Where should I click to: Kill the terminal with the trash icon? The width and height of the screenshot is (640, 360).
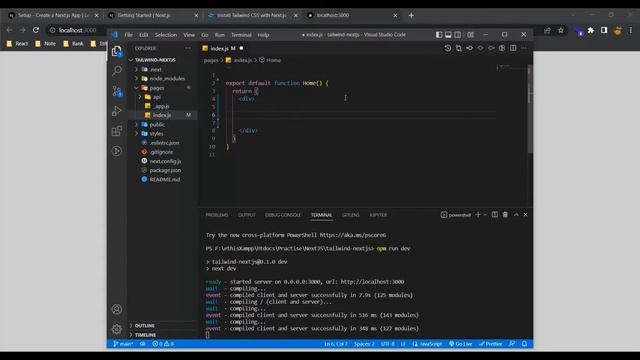point(505,215)
